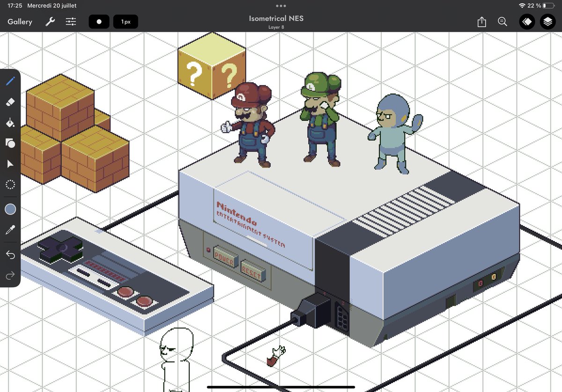Open the Layers panel

click(x=547, y=22)
